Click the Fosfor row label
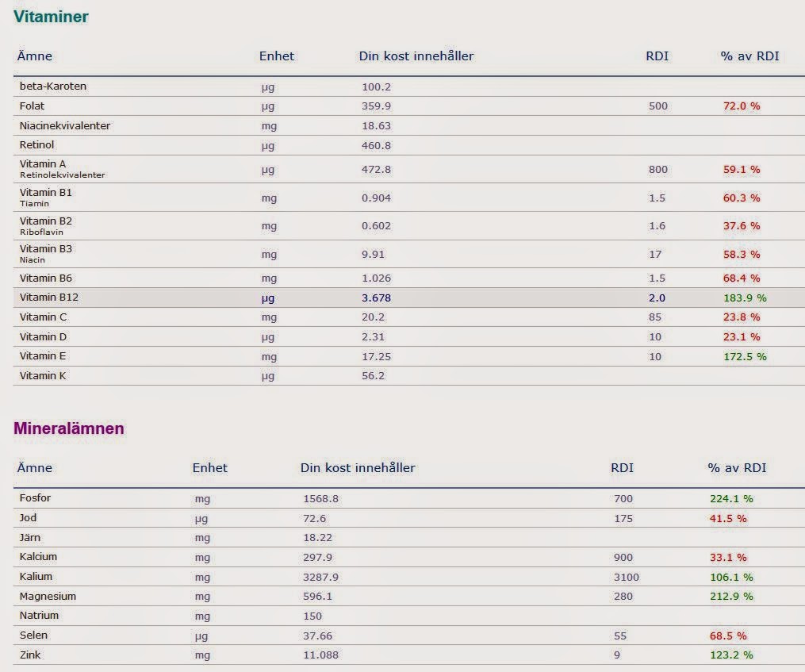This screenshot has height=672, width=805. 35,497
